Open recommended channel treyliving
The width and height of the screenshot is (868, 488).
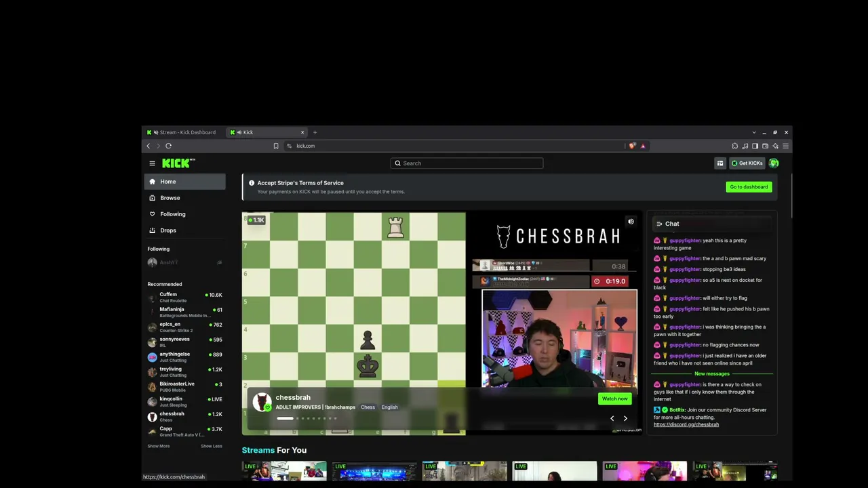(184, 371)
